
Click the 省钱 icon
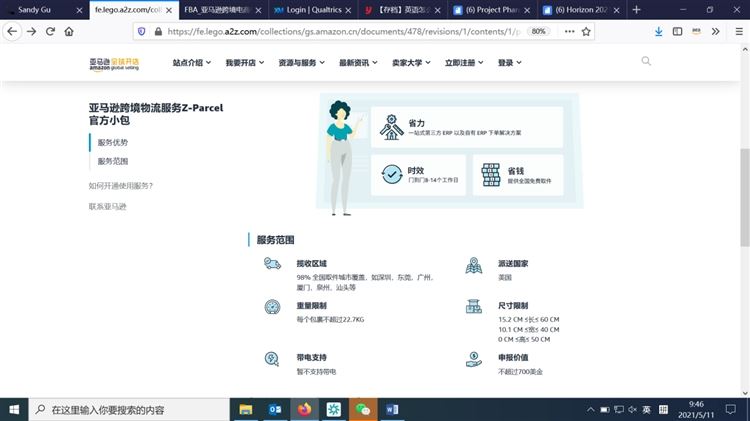coord(491,175)
